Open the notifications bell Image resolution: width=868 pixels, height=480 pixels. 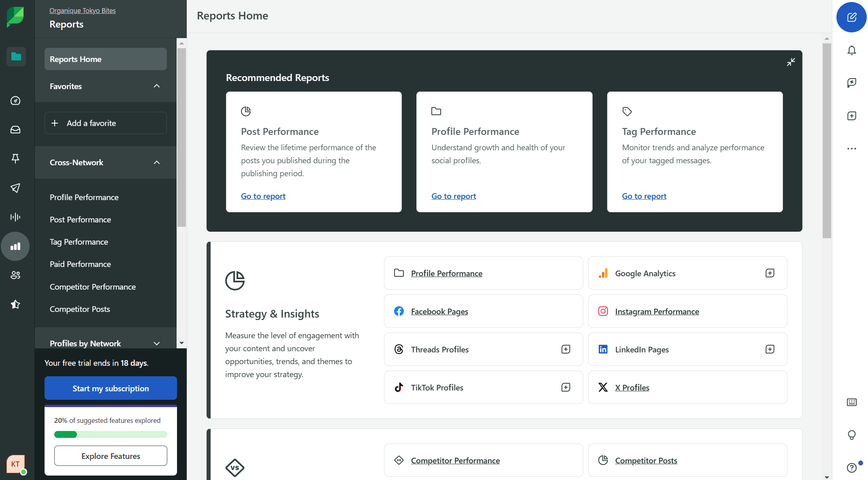pyautogui.click(x=851, y=50)
